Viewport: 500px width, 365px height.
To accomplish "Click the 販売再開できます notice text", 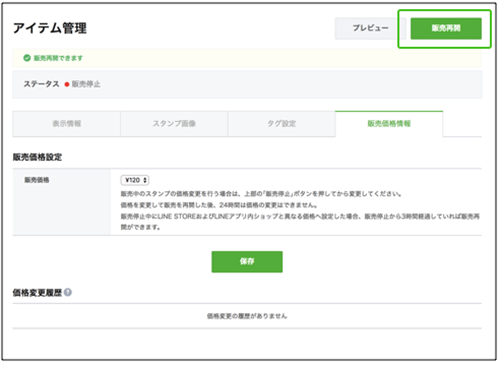I will point(58,58).
